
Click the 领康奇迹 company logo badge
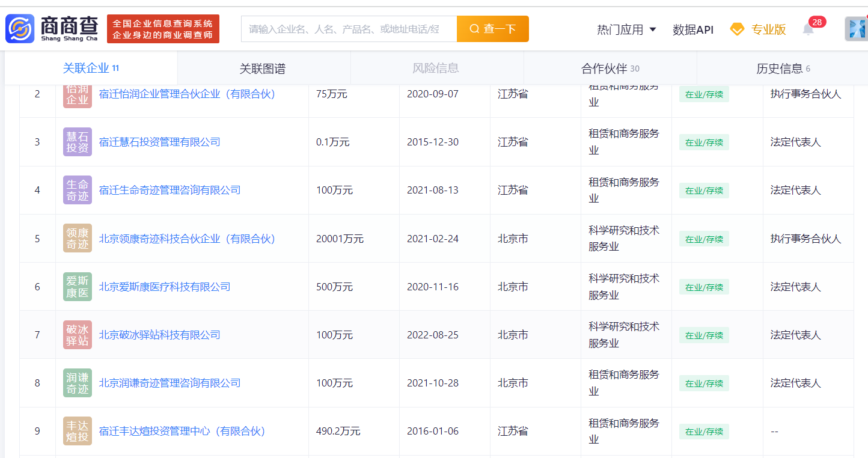(x=77, y=239)
